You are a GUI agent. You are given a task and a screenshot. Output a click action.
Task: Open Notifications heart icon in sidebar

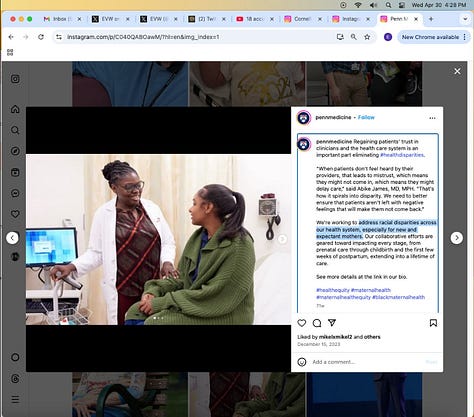point(15,214)
